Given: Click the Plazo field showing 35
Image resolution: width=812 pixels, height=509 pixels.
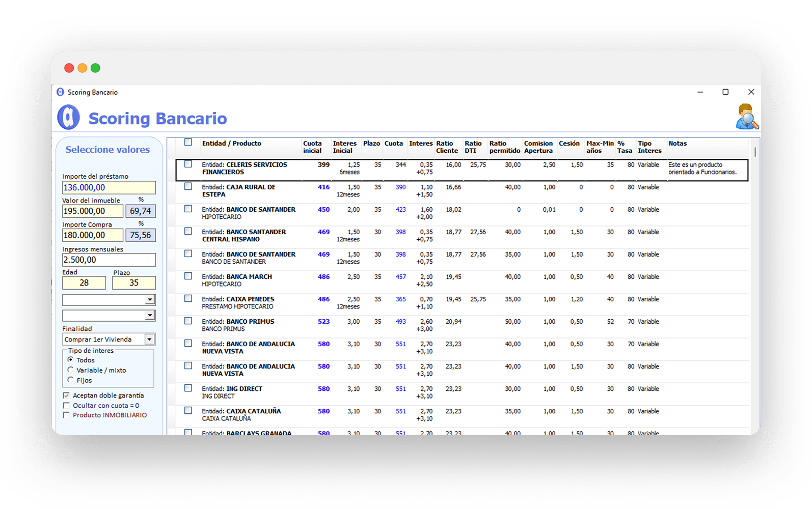Looking at the screenshot, I should (133, 283).
